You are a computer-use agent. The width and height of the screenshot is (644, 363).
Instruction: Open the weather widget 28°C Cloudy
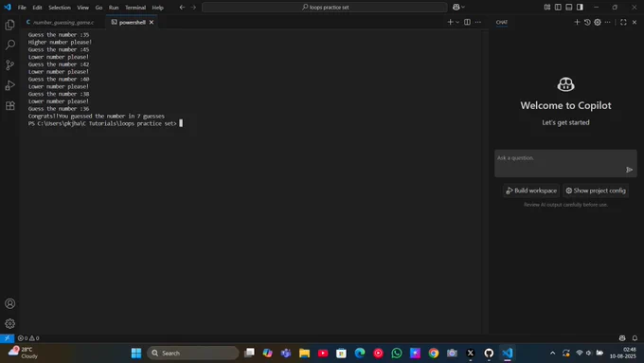pyautogui.click(x=24, y=353)
